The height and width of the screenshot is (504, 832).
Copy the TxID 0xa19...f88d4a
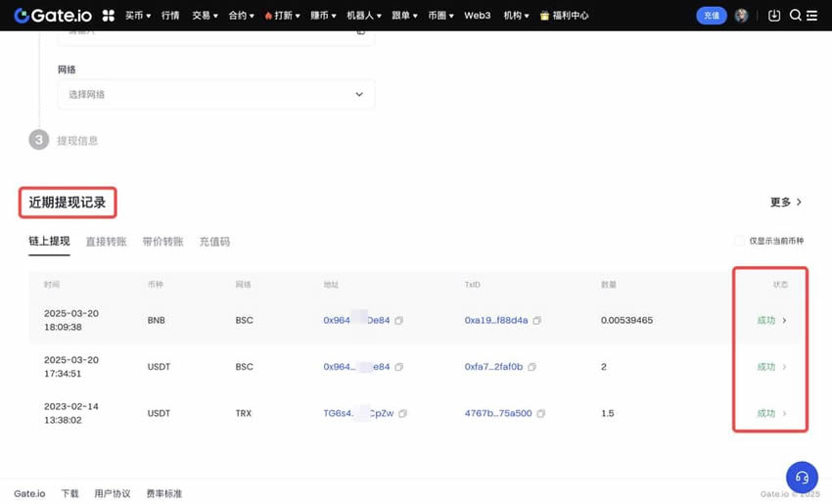pos(537,320)
